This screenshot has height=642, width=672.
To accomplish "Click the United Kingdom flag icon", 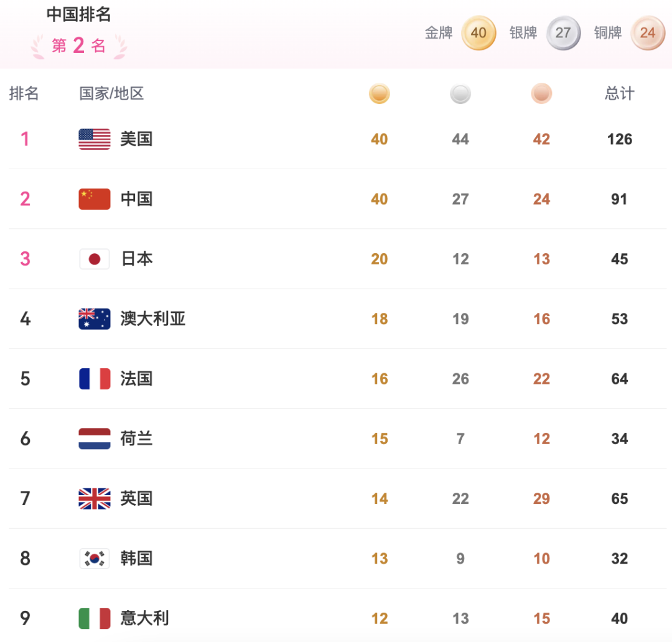I will coord(95,498).
